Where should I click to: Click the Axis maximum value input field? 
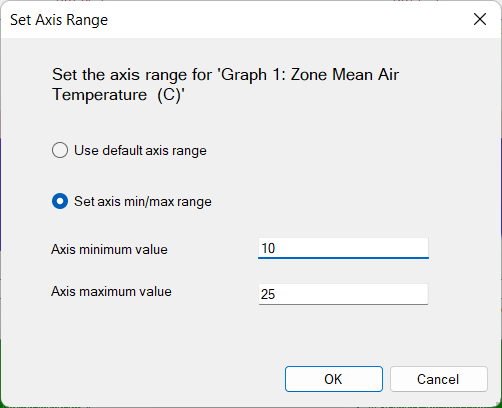(343, 294)
